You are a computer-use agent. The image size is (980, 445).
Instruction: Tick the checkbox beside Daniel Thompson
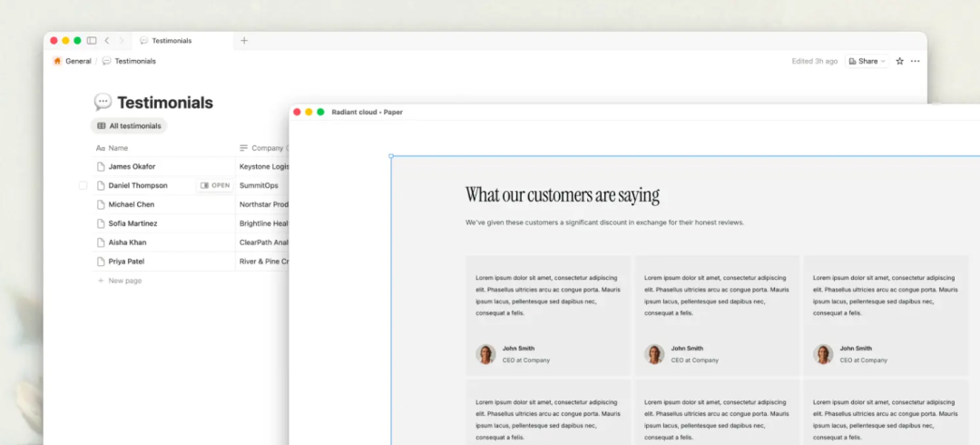pyautogui.click(x=83, y=185)
